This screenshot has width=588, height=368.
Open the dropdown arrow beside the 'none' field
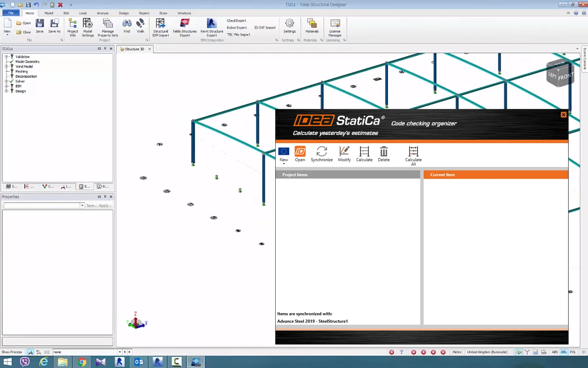[120, 352]
